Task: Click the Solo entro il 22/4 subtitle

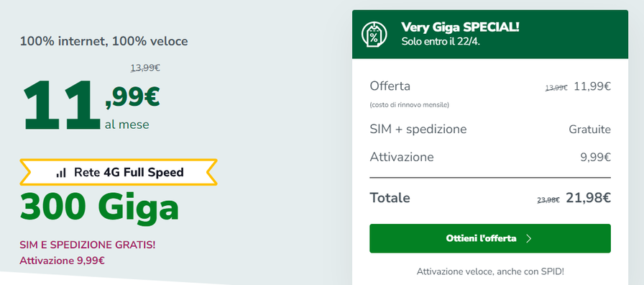Action: [x=441, y=42]
